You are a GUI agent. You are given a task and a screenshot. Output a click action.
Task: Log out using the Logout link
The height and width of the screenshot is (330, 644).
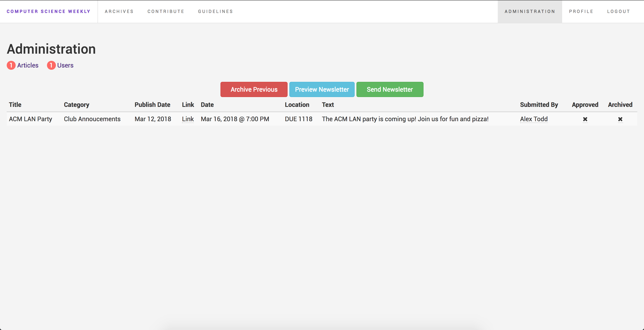[x=619, y=11]
